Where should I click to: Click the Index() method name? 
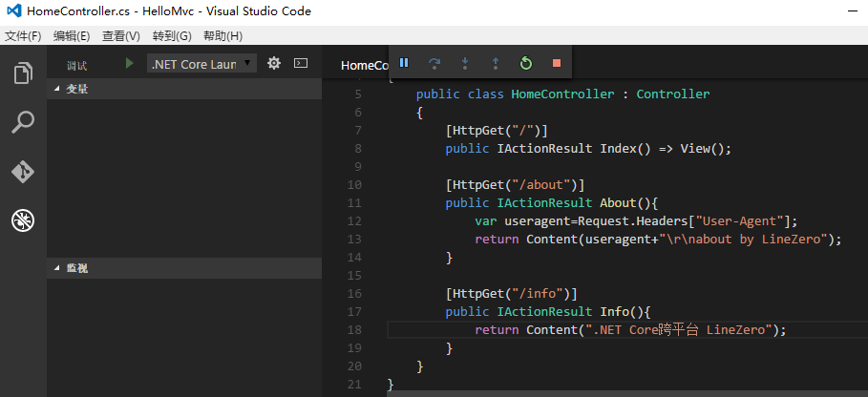point(618,148)
